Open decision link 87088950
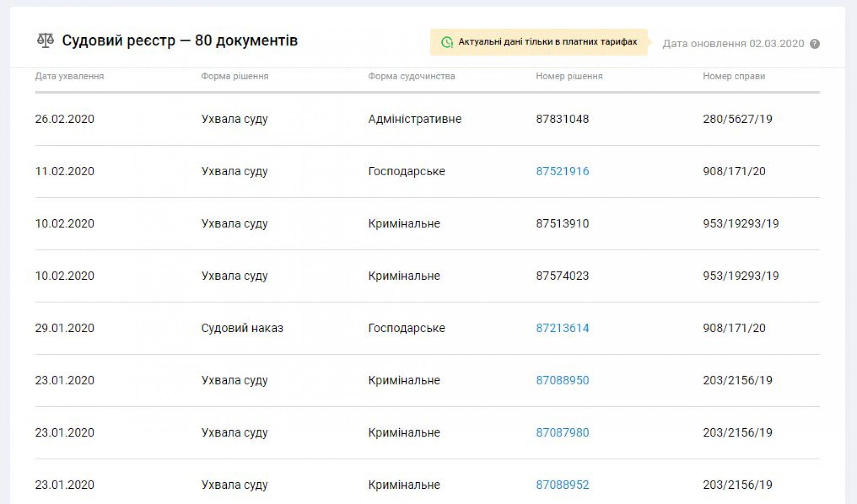The width and height of the screenshot is (857, 504). [562, 380]
